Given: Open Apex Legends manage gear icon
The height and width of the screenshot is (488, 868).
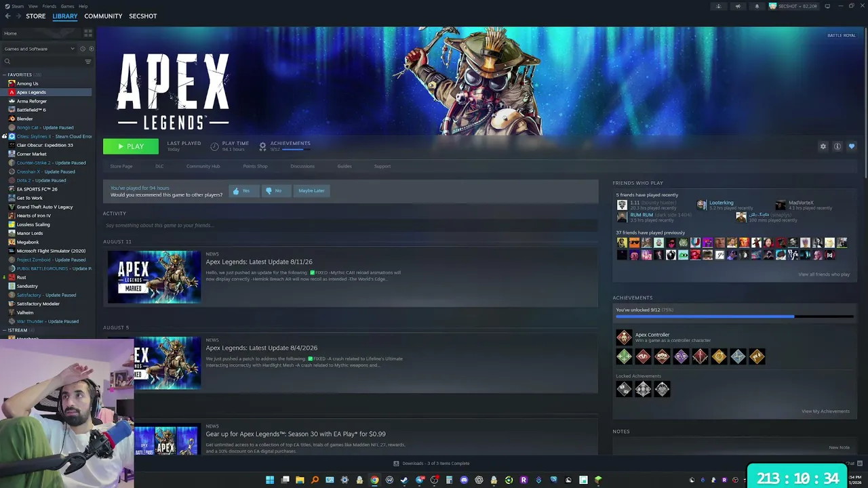Looking at the screenshot, I should pyautogui.click(x=823, y=146).
